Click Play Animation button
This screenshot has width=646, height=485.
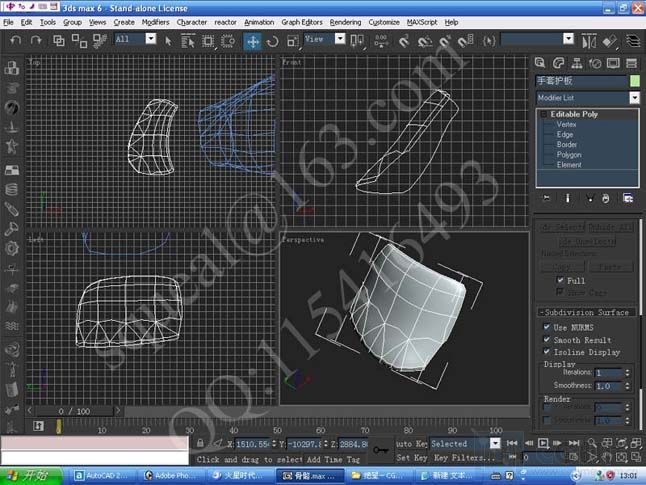(543, 443)
